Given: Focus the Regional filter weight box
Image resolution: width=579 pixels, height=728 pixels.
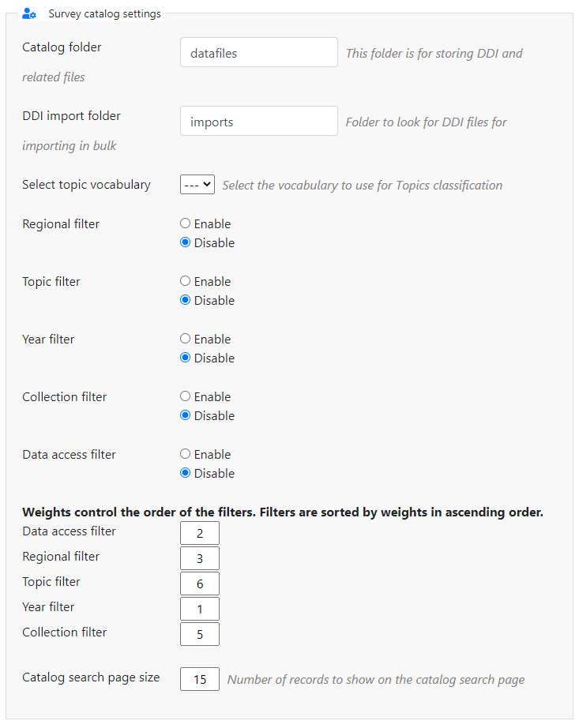Looking at the screenshot, I should (200, 558).
